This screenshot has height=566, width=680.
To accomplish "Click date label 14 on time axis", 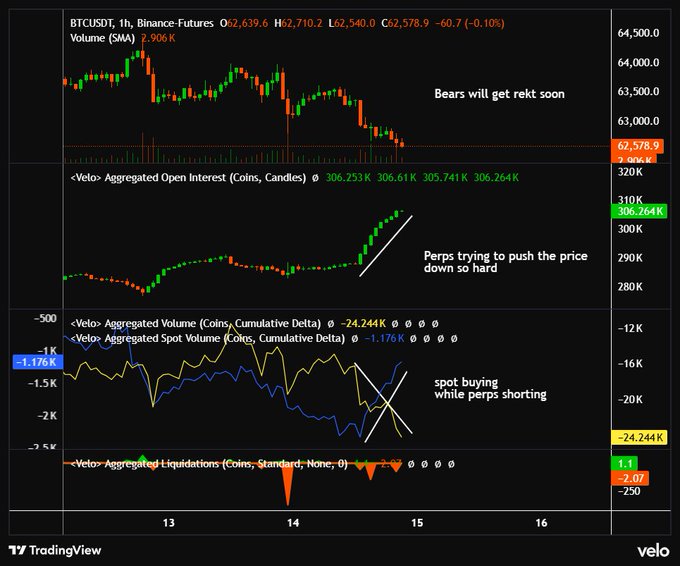I will coord(293,523).
